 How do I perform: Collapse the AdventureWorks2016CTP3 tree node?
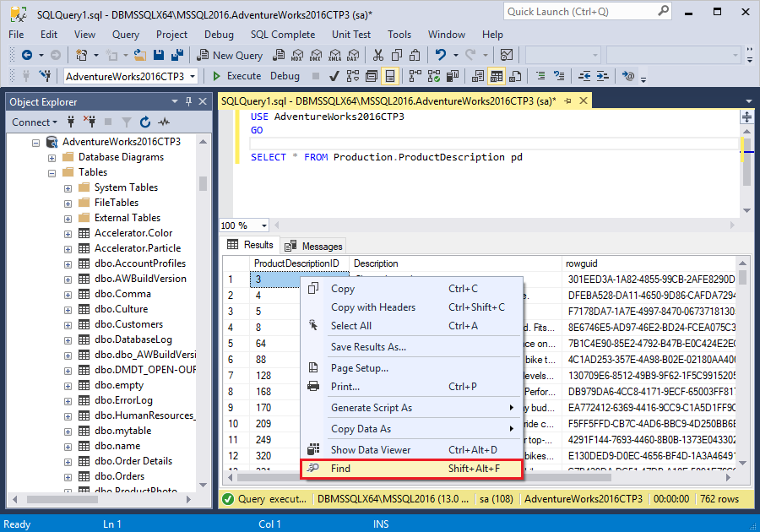35,143
